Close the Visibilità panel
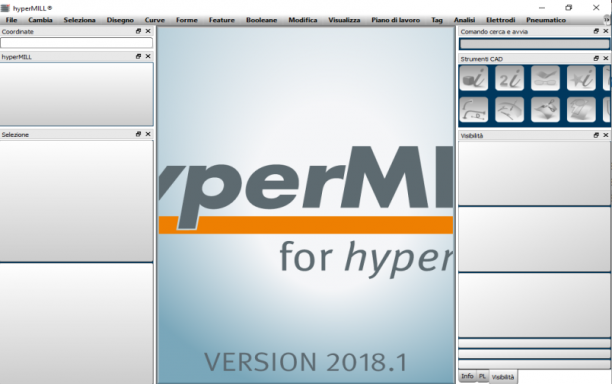 click(x=606, y=135)
